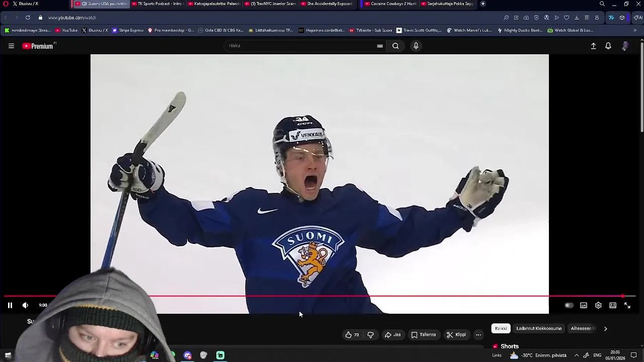Open the ad blocker shield icon
Image resolution: width=644 pixels, height=362 pixels.
pos(536,18)
